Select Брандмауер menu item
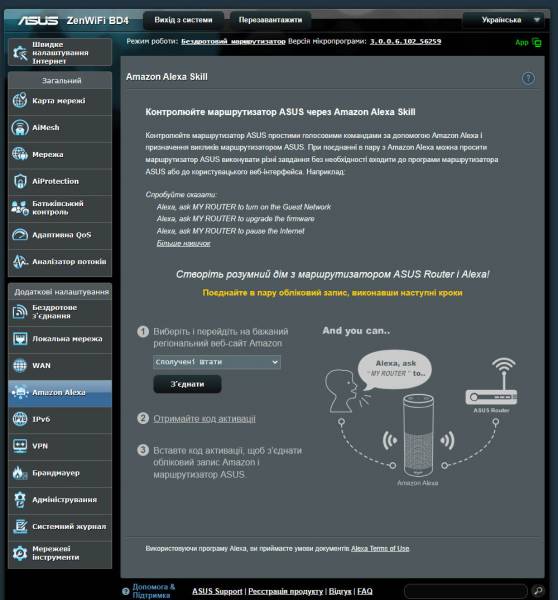The image size is (558, 600). 60,473
